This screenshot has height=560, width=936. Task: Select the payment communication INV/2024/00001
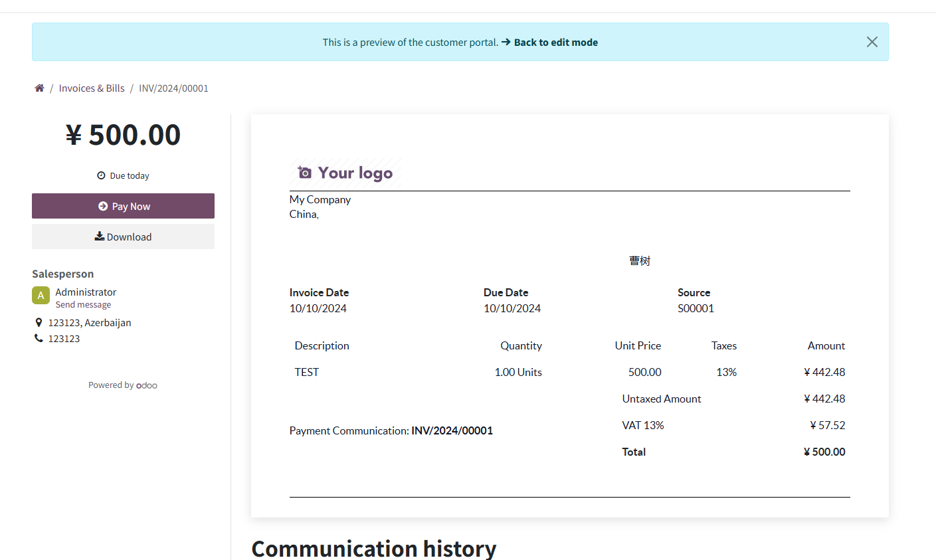pyautogui.click(x=452, y=430)
